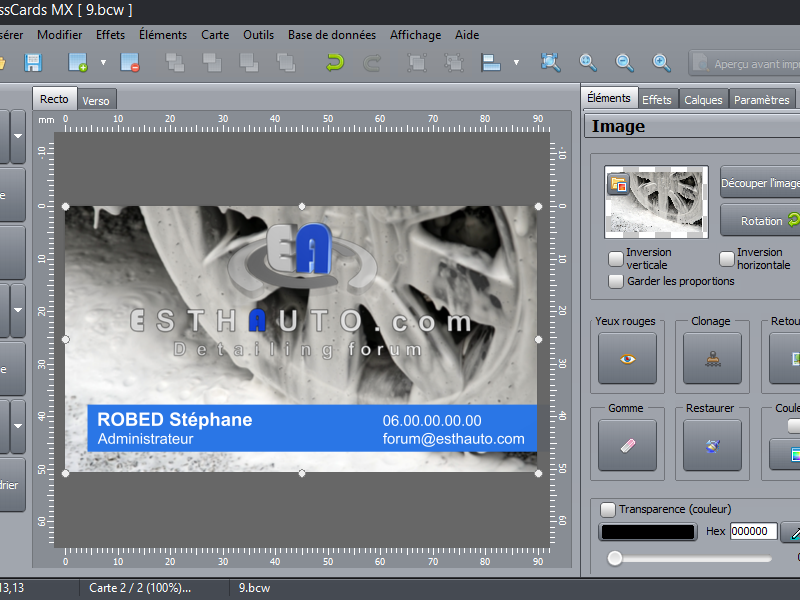800x600 pixels.
Task: Click the eyedropper next to Hex field
Action: 792,533
